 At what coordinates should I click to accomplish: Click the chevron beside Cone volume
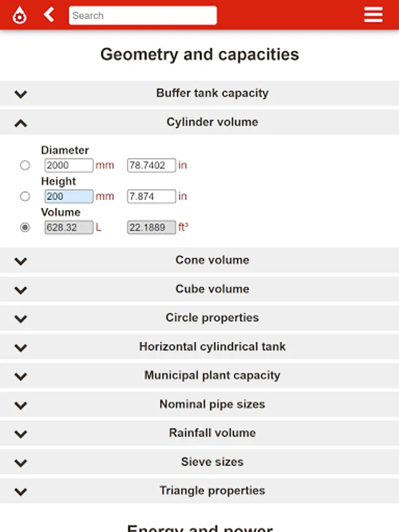coord(21,261)
